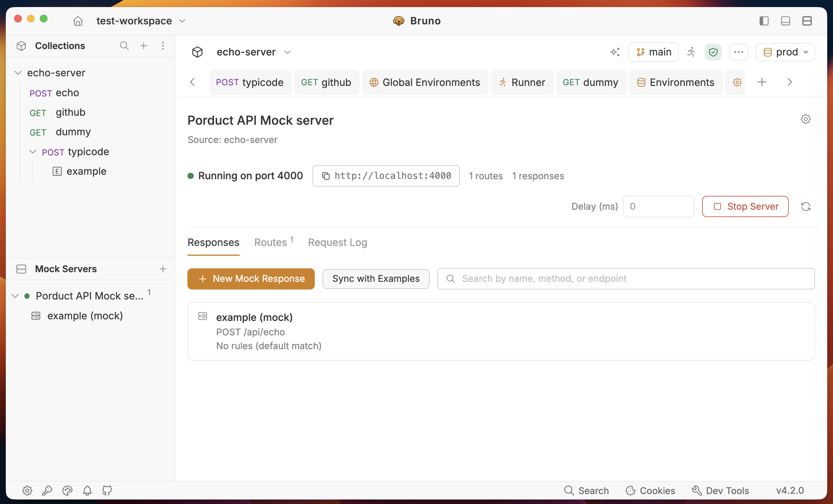Switch to the GET dummy tab

tap(591, 82)
